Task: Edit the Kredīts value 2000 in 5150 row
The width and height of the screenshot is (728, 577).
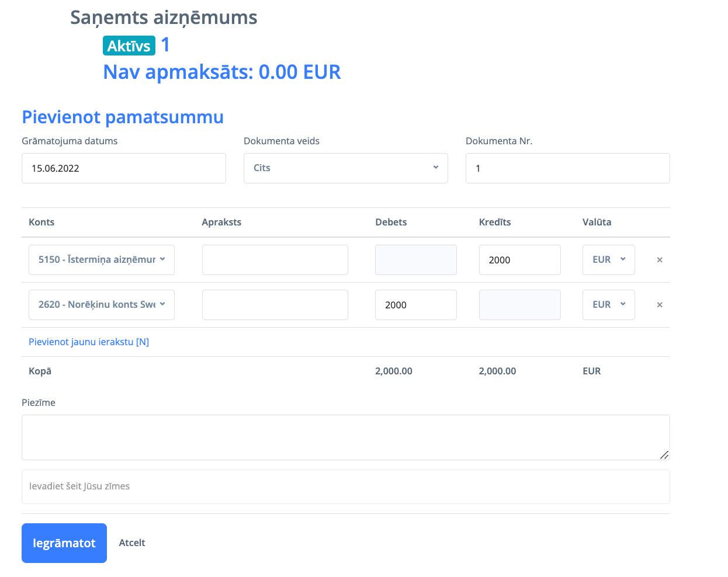Action: point(520,260)
